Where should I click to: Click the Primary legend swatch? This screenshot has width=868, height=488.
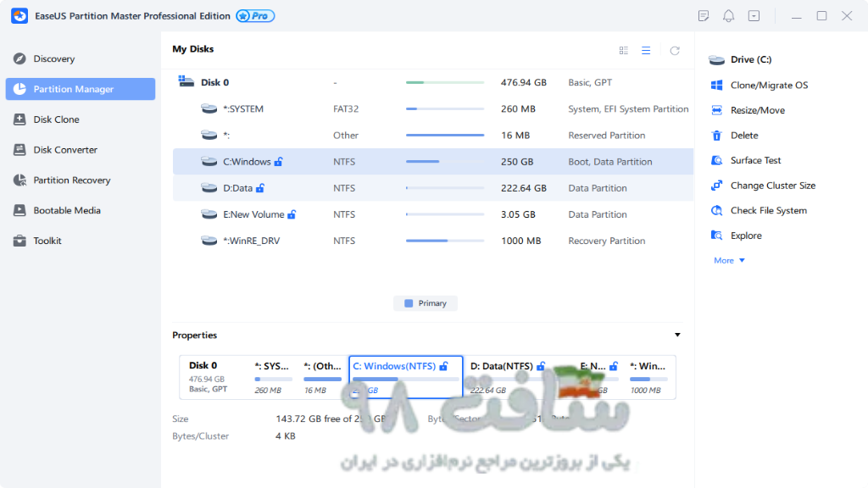(409, 303)
